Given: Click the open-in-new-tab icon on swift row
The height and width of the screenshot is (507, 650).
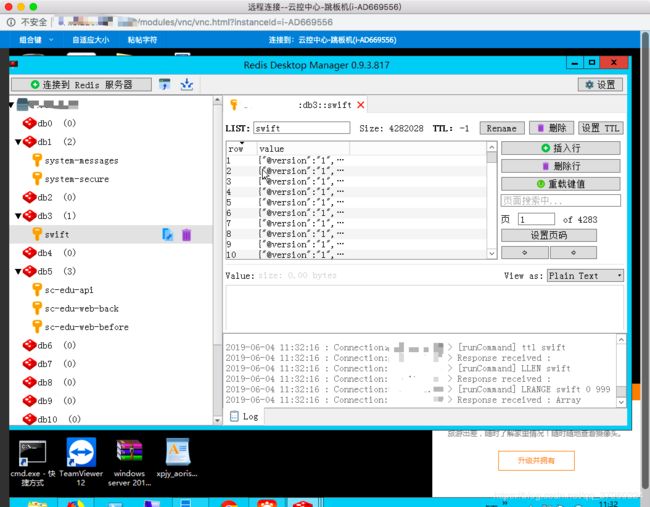Looking at the screenshot, I should [167, 235].
